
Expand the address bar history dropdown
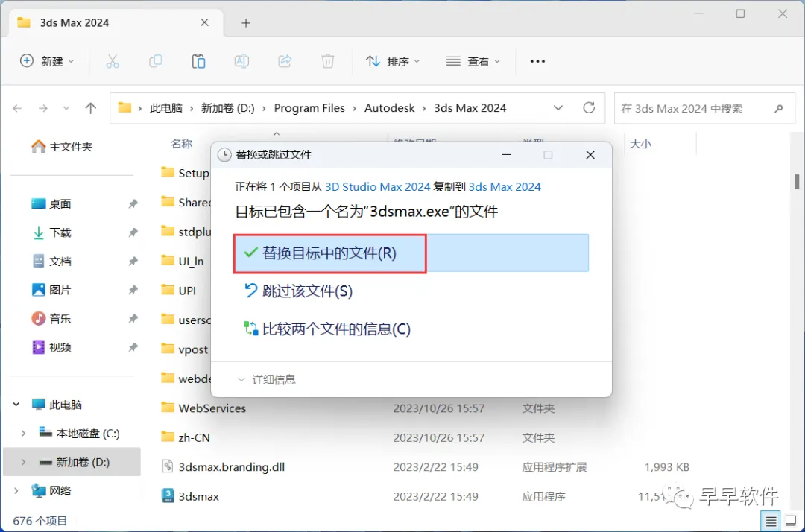pyautogui.click(x=558, y=108)
